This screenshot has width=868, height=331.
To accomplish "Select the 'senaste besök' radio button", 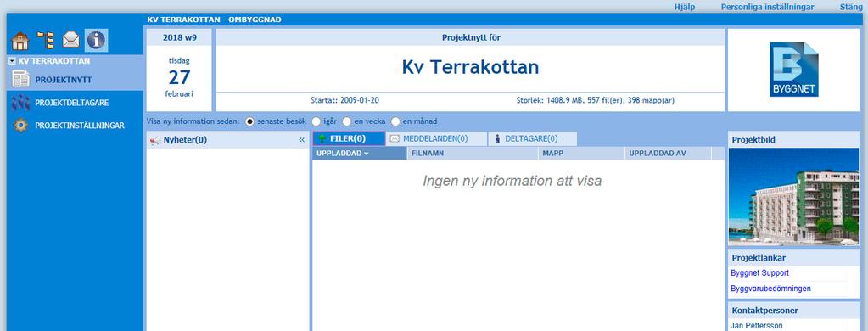I will tap(249, 121).
